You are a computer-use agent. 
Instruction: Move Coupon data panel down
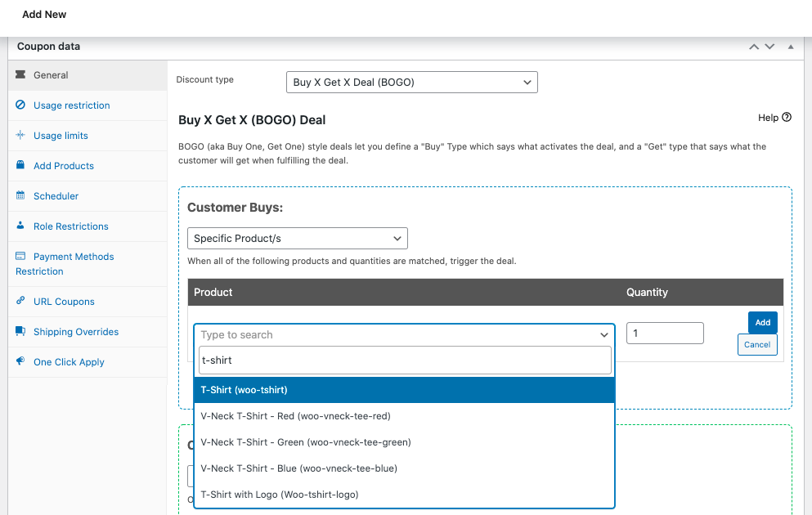point(770,47)
